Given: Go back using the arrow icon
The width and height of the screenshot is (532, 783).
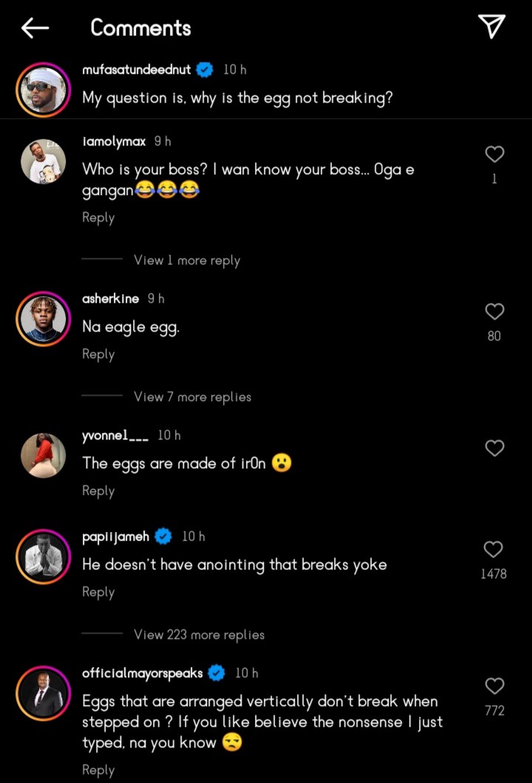Looking at the screenshot, I should [35, 28].
